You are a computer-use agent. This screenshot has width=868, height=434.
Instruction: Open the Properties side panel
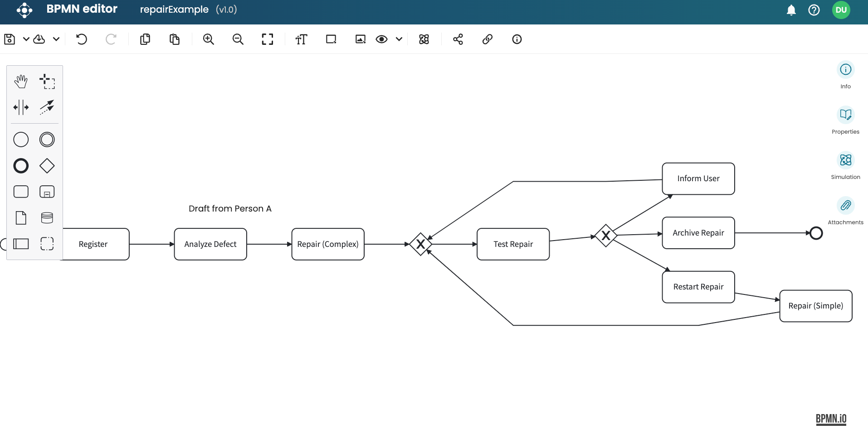point(845,115)
